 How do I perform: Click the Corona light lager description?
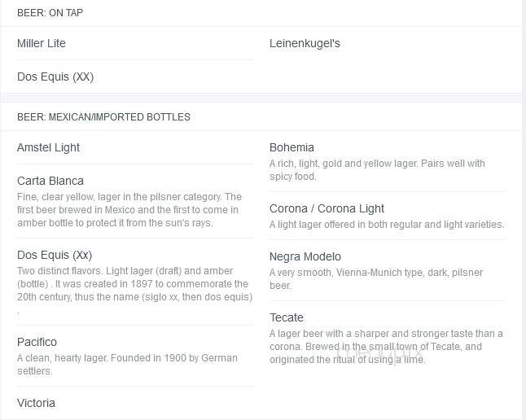(x=387, y=225)
